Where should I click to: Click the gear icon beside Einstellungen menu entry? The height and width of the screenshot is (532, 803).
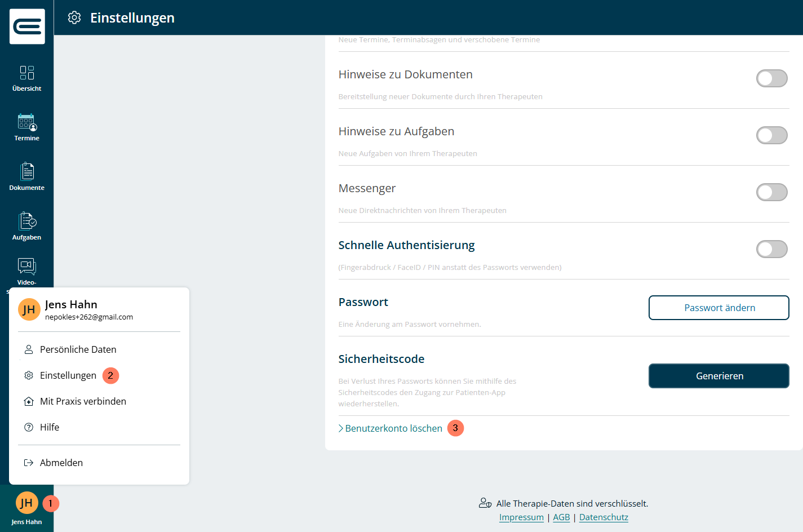click(29, 375)
